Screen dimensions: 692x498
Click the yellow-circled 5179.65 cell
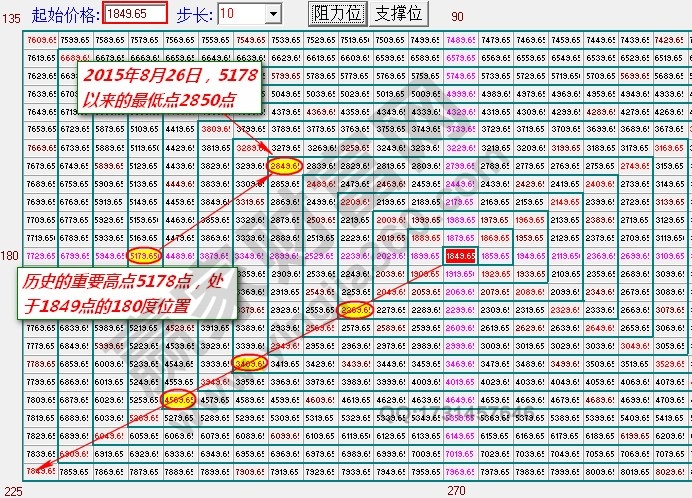click(x=144, y=255)
